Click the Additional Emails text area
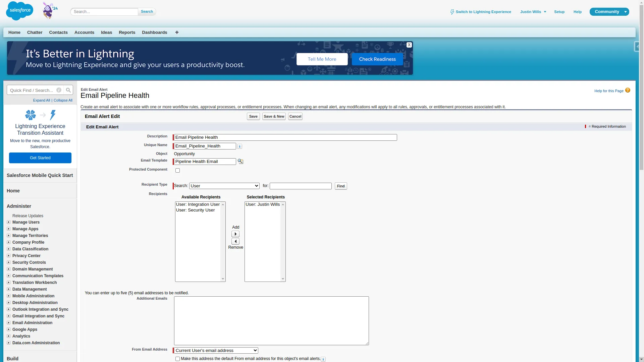 coord(271,321)
